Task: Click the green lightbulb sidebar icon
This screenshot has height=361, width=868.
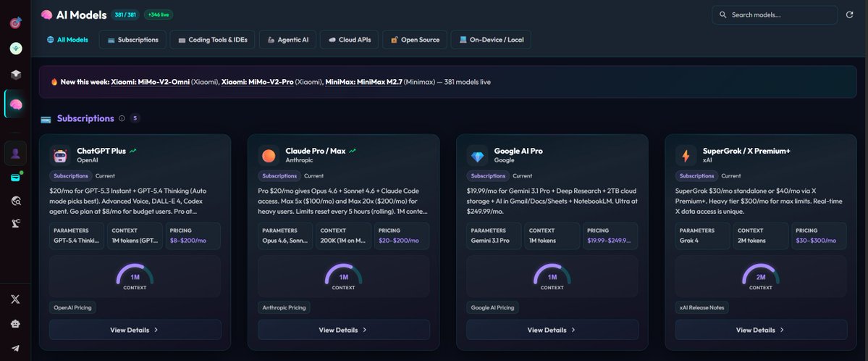Action: pyautogui.click(x=15, y=49)
